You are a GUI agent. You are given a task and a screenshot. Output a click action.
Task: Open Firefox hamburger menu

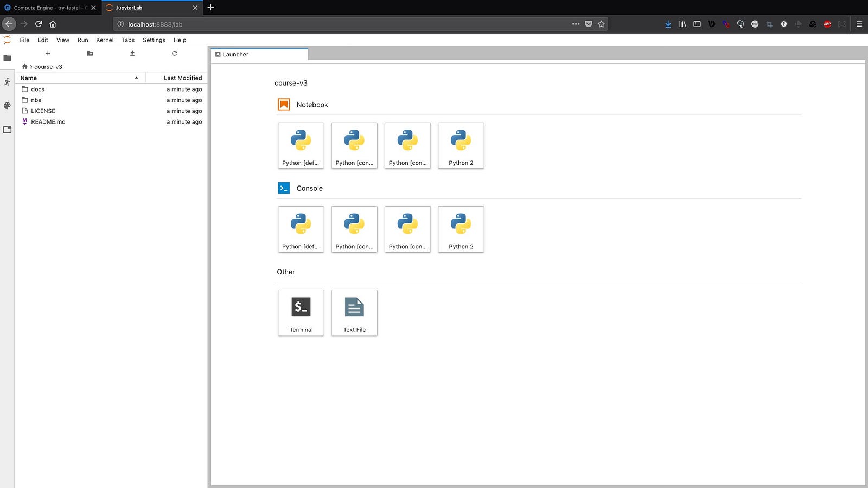pyautogui.click(x=859, y=24)
